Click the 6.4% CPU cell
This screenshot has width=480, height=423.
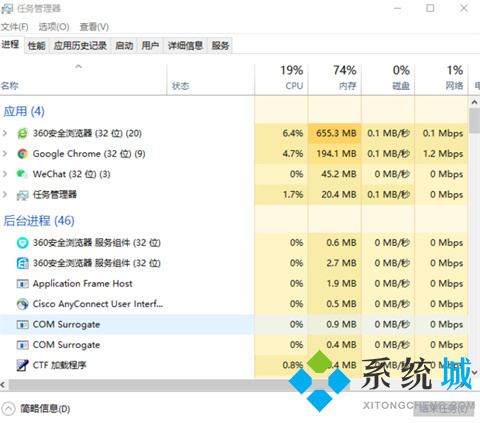point(281,133)
